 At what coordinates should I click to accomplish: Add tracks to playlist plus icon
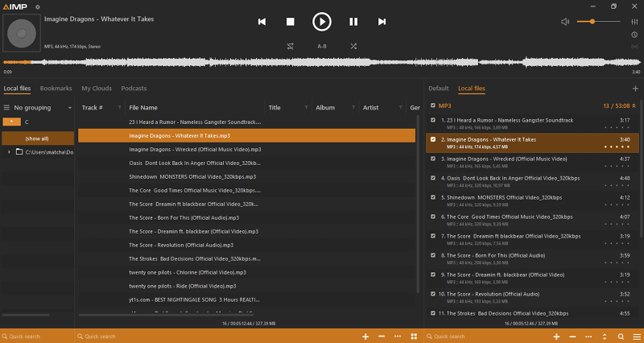tap(556, 337)
